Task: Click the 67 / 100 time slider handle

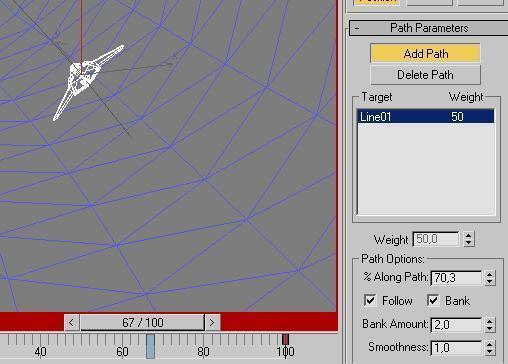Action: coord(142,322)
